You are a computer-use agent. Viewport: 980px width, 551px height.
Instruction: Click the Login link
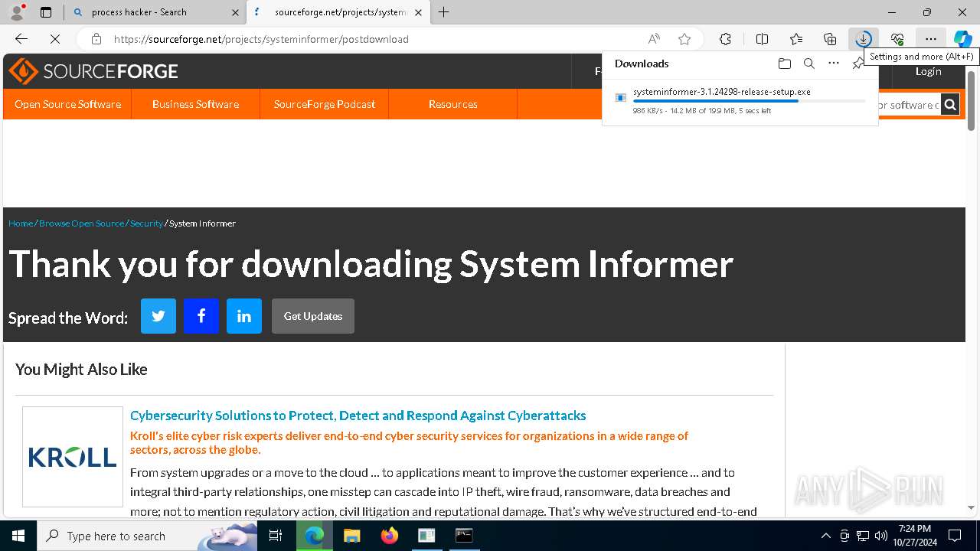[928, 71]
